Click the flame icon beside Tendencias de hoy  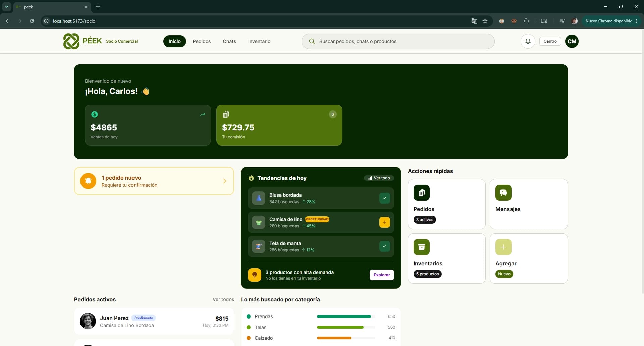coord(251,178)
